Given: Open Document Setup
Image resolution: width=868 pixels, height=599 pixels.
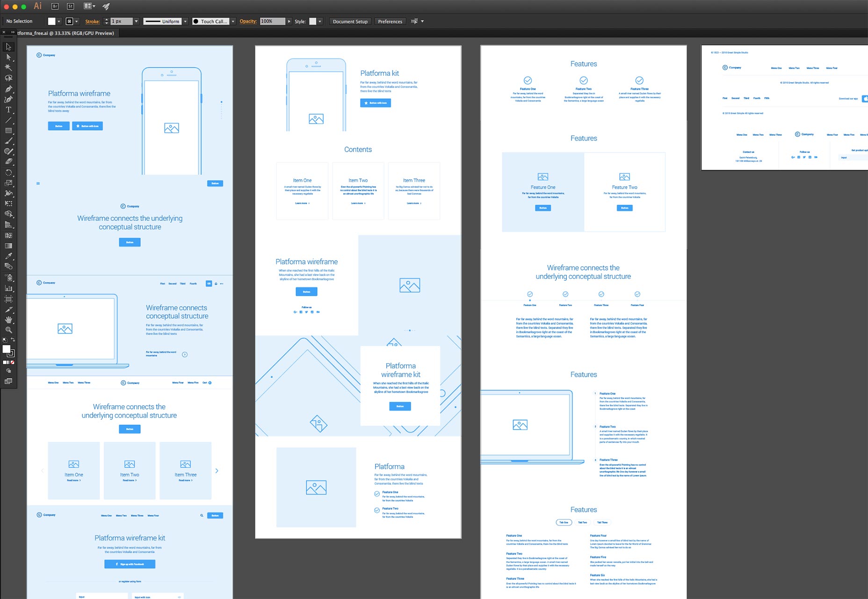Looking at the screenshot, I should [x=349, y=21].
